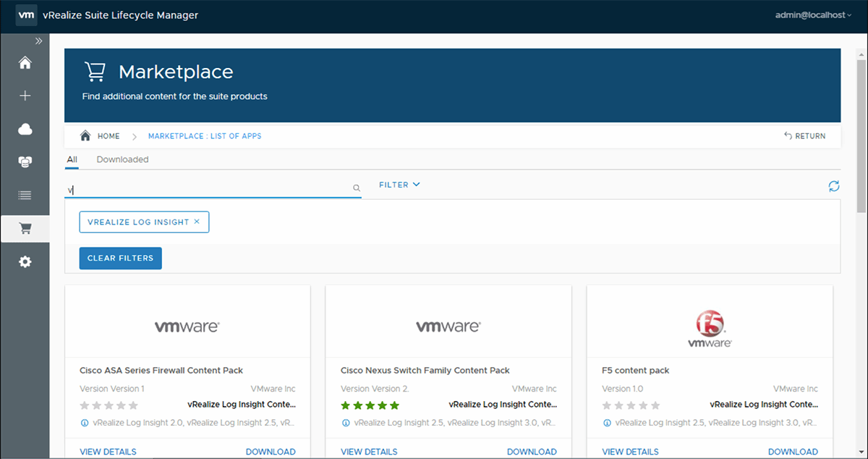Click CLEAR FILTERS button

(x=120, y=258)
